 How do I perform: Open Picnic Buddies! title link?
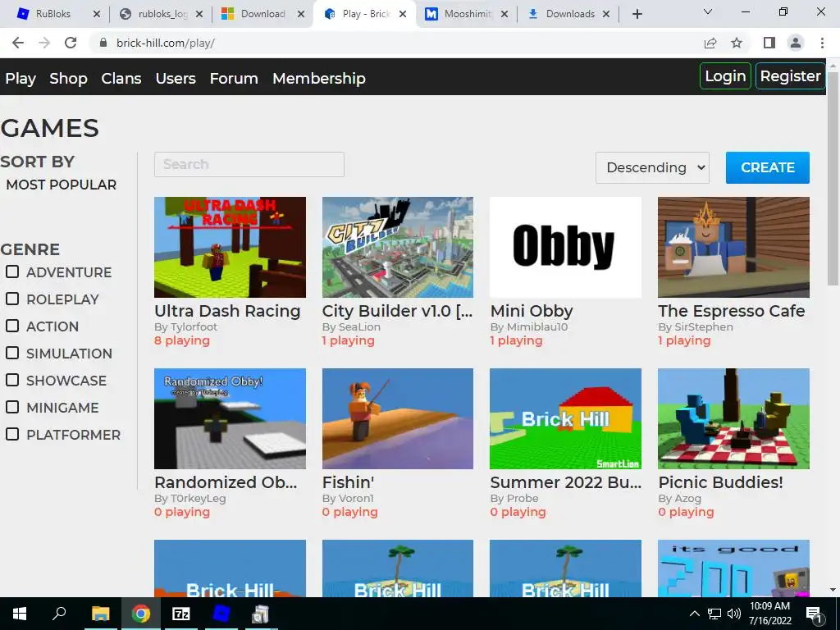point(720,482)
